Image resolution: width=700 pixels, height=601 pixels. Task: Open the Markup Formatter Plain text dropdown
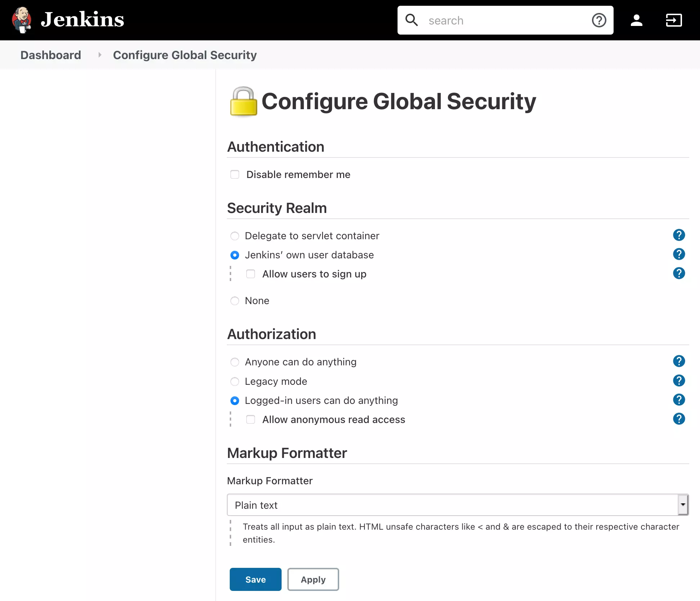[x=458, y=505]
